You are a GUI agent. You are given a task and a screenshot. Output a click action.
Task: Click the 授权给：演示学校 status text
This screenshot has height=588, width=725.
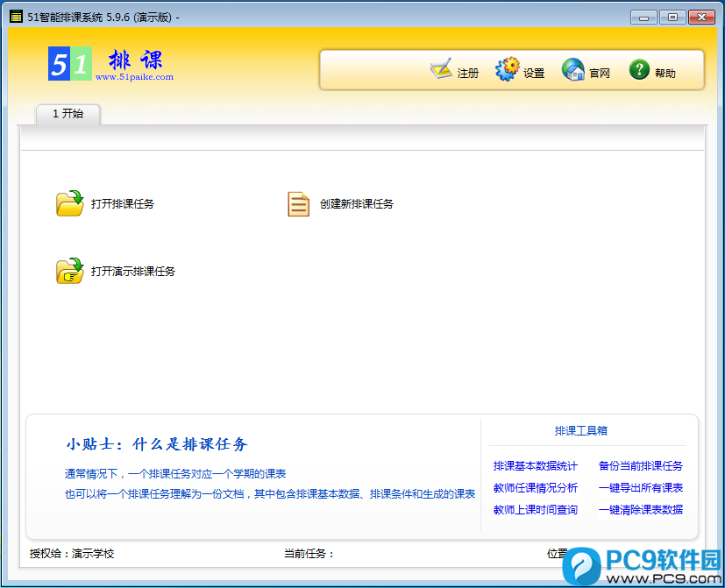point(72,553)
